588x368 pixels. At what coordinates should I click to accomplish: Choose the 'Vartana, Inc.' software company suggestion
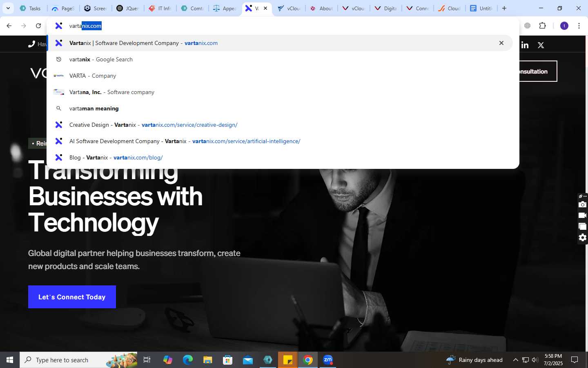280,92
